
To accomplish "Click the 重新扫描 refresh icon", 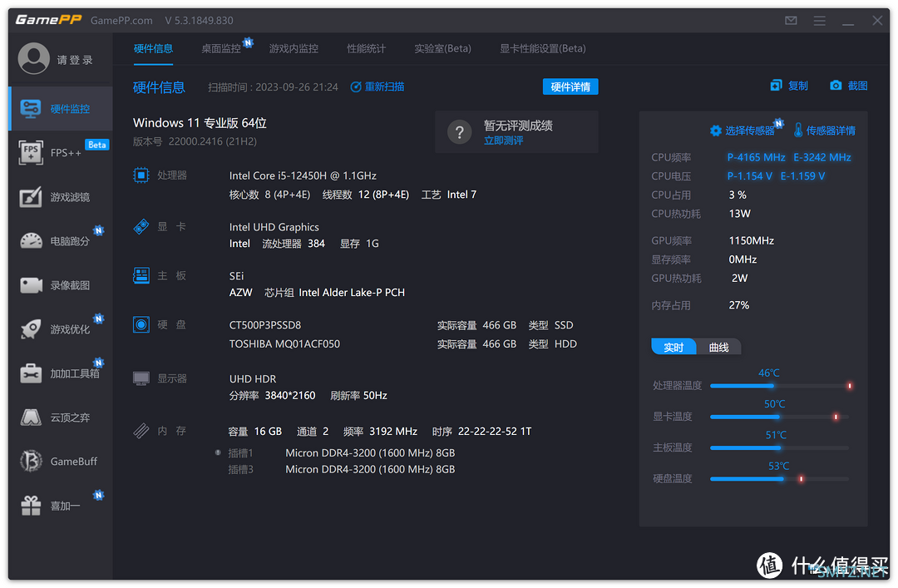I will 356,86.
